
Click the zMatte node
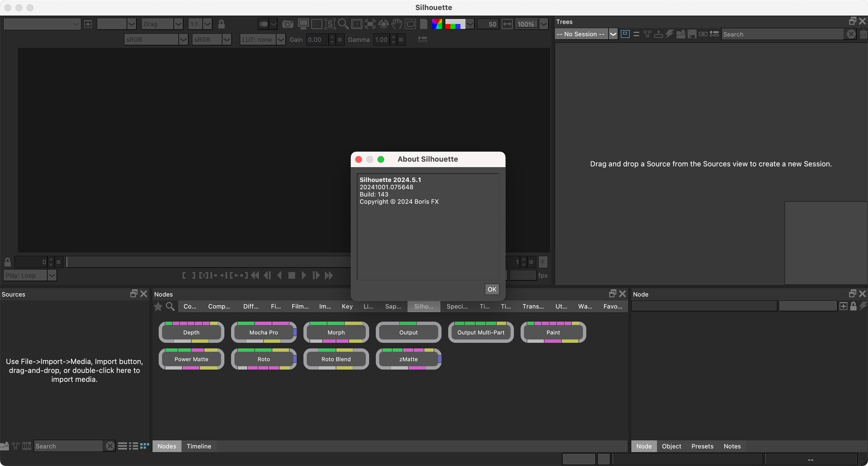408,359
